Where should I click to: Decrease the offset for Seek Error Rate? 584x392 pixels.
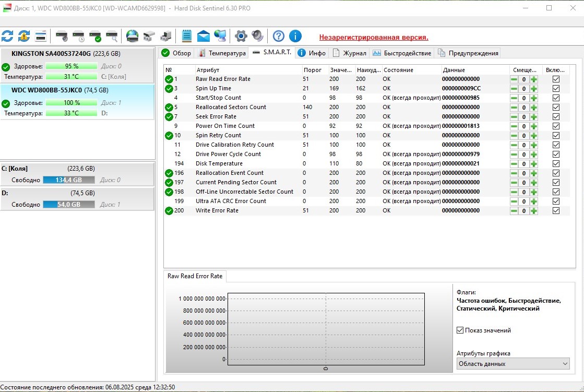coord(514,117)
